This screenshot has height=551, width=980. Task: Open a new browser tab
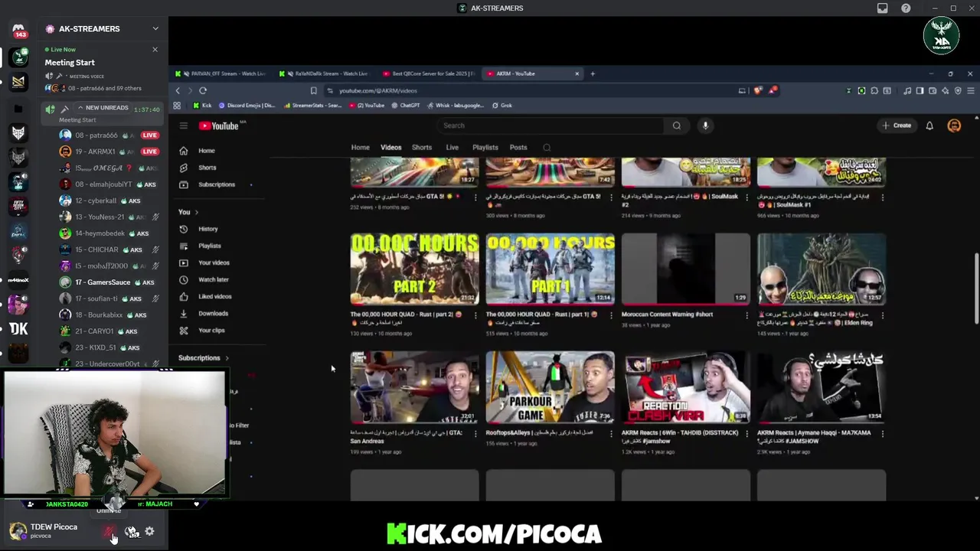(593, 73)
